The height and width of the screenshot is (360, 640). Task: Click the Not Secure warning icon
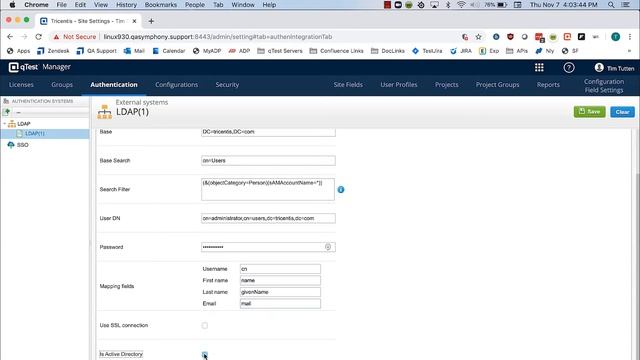tap(56, 37)
